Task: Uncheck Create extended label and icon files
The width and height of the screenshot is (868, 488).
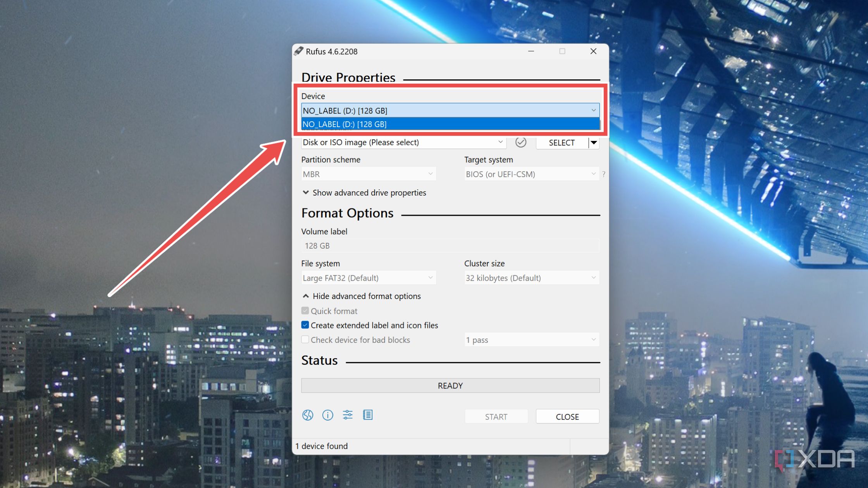Action: pos(305,325)
